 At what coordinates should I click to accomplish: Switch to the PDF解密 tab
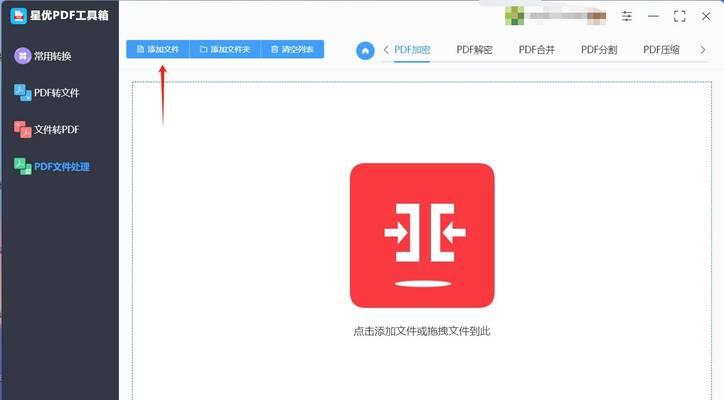[x=474, y=49]
